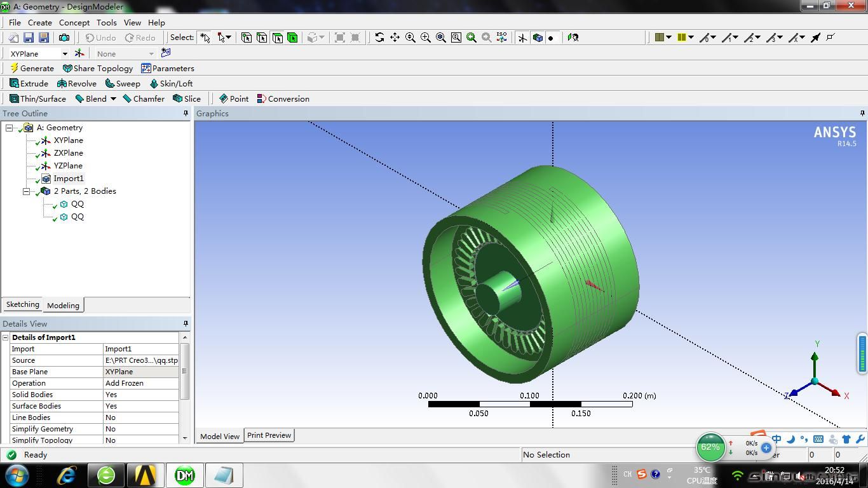Viewport: 868px width, 488px height.
Task: Enable the Points selection filter
Action: 247,38
